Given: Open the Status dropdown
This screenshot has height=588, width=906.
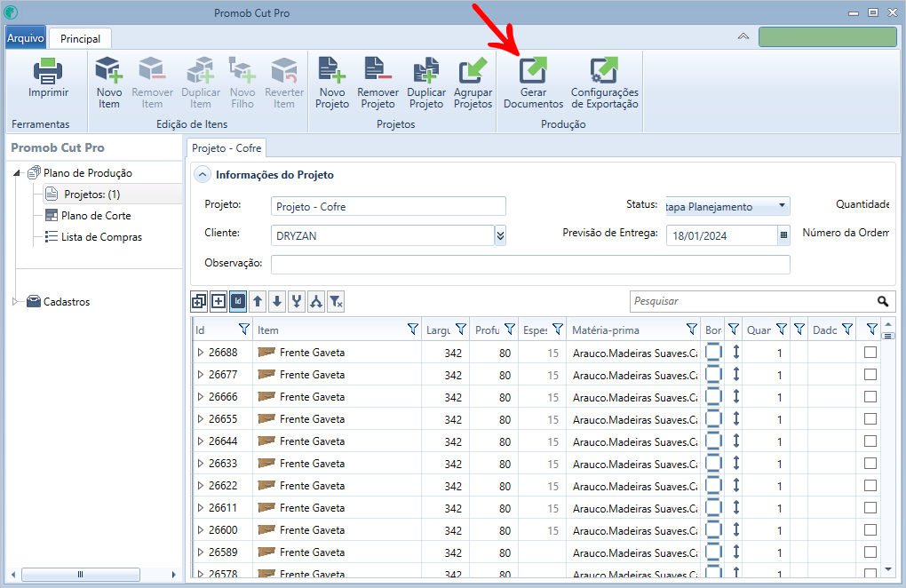Looking at the screenshot, I should coord(782,206).
